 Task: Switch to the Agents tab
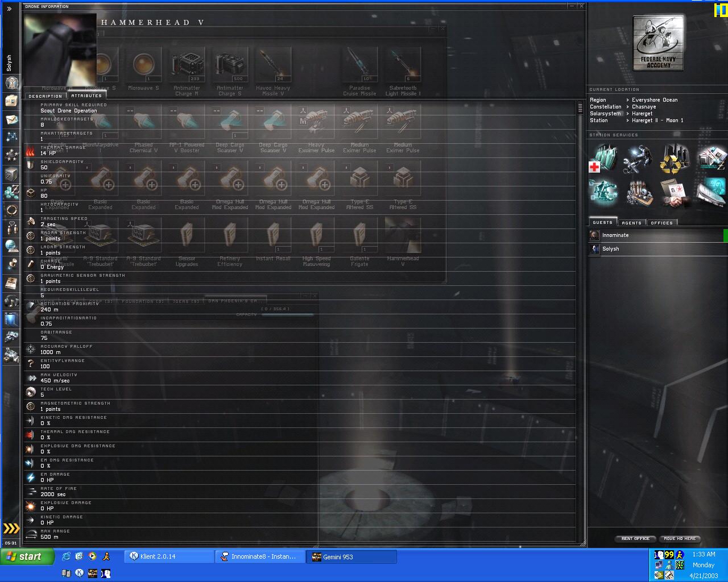631,223
